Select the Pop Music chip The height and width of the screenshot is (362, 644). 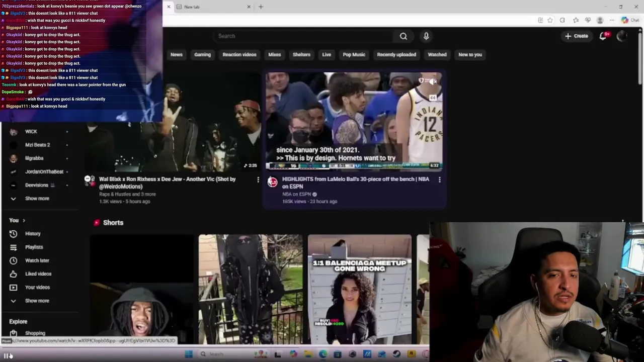(354, 55)
